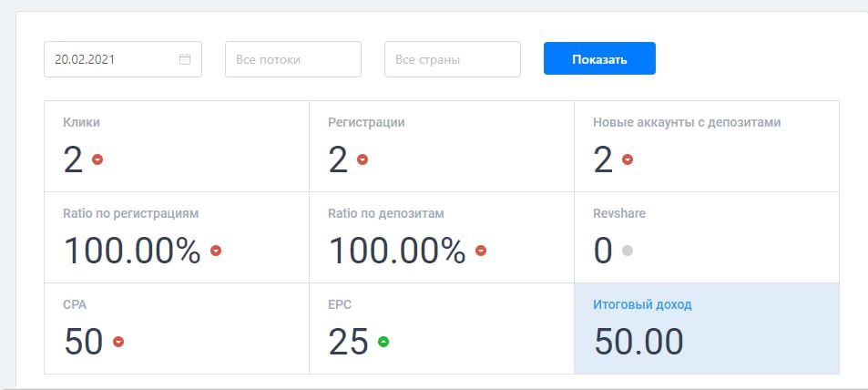Click the CPA label
The height and width of the screenshot is (390, 868).
(75, 304)
